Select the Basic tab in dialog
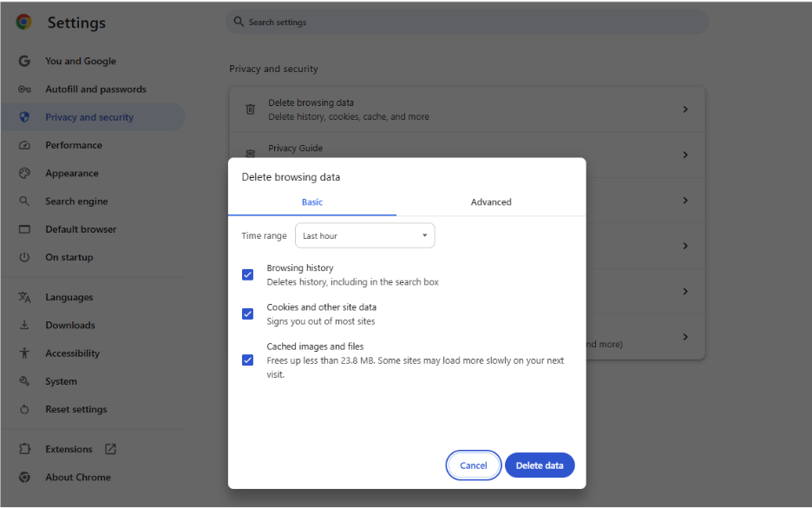Screen dimensions: 812x508 (x=312, y=202)
